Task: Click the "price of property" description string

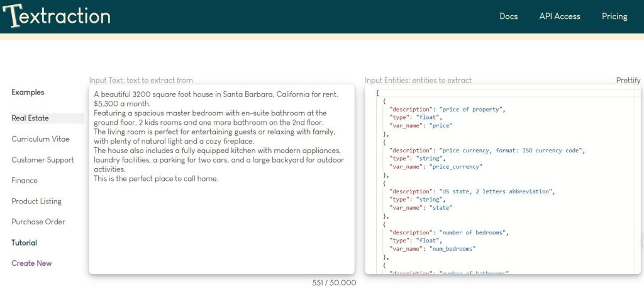Action: [471, 110]
